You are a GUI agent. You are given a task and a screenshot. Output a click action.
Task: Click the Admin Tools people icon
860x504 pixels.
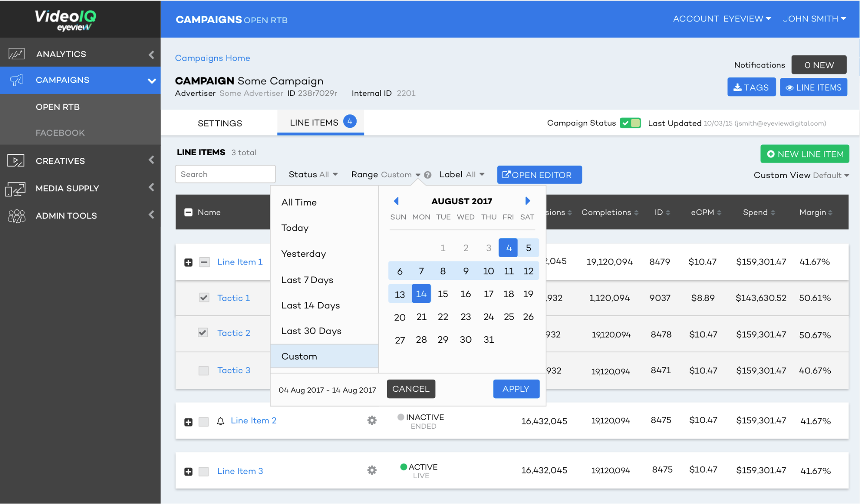[16, 216]
